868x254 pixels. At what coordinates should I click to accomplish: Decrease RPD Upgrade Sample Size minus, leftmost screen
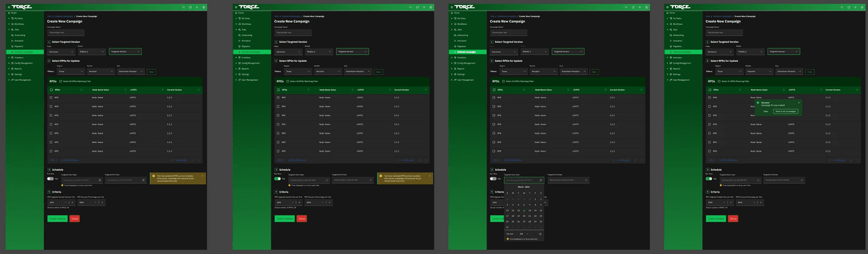(66, 203)
